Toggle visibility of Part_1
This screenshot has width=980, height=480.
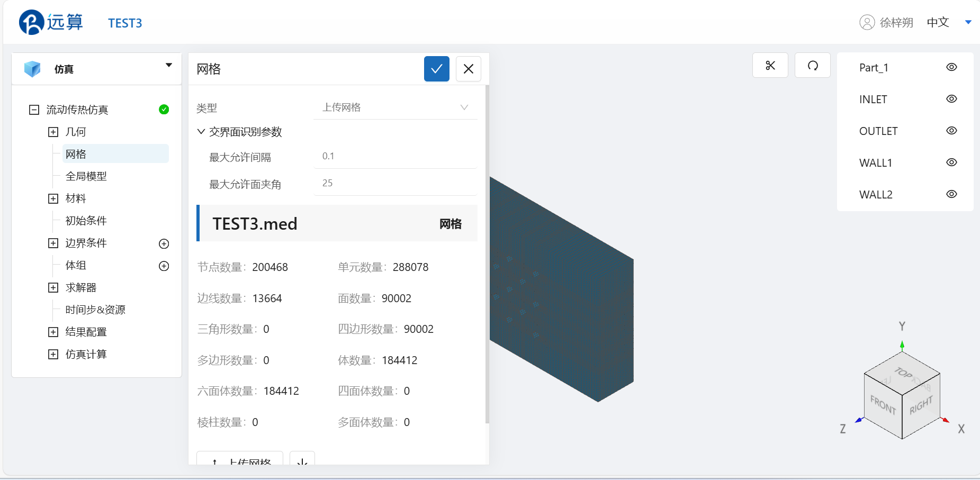point(951,67)
